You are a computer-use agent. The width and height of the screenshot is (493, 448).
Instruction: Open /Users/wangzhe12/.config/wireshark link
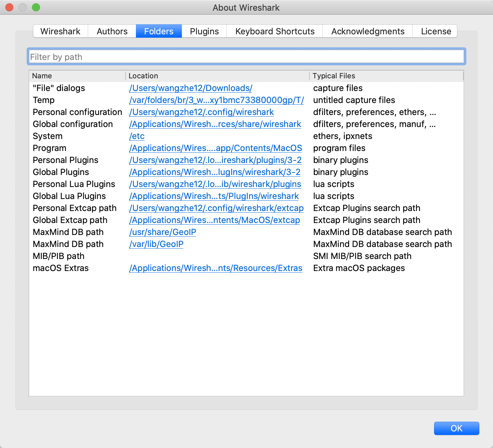click(202, 112)
